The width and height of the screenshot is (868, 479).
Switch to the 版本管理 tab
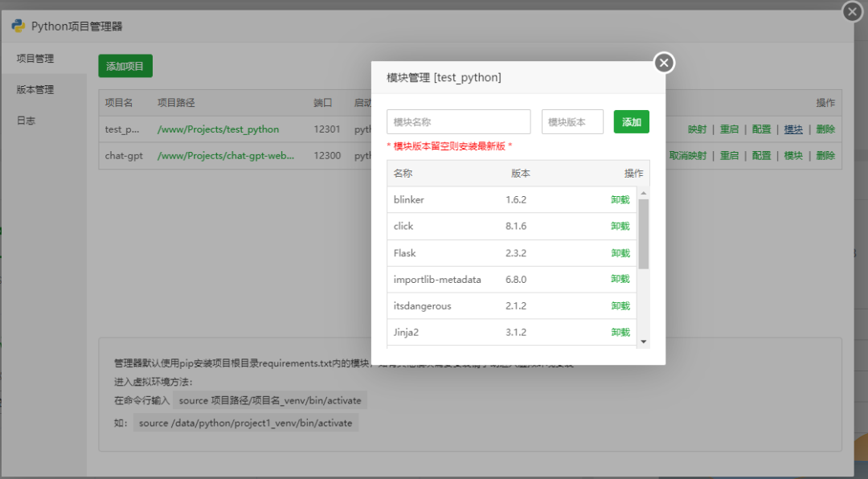(x=35, y=90)
